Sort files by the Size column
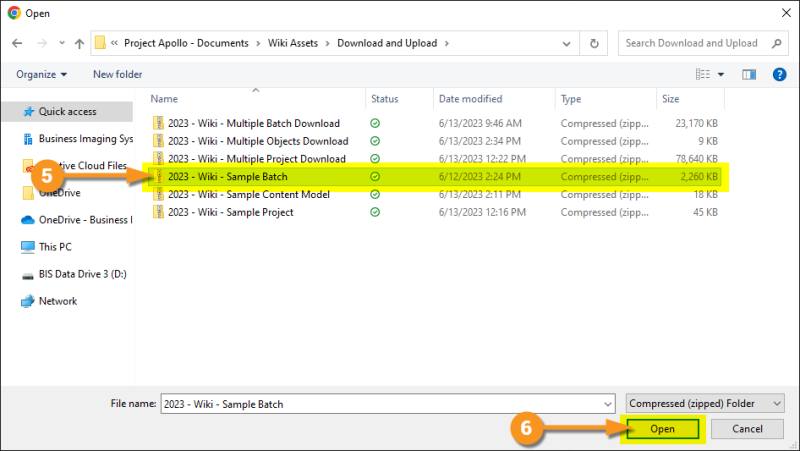This screenshot has height=451, width=800. pos(670,99)
